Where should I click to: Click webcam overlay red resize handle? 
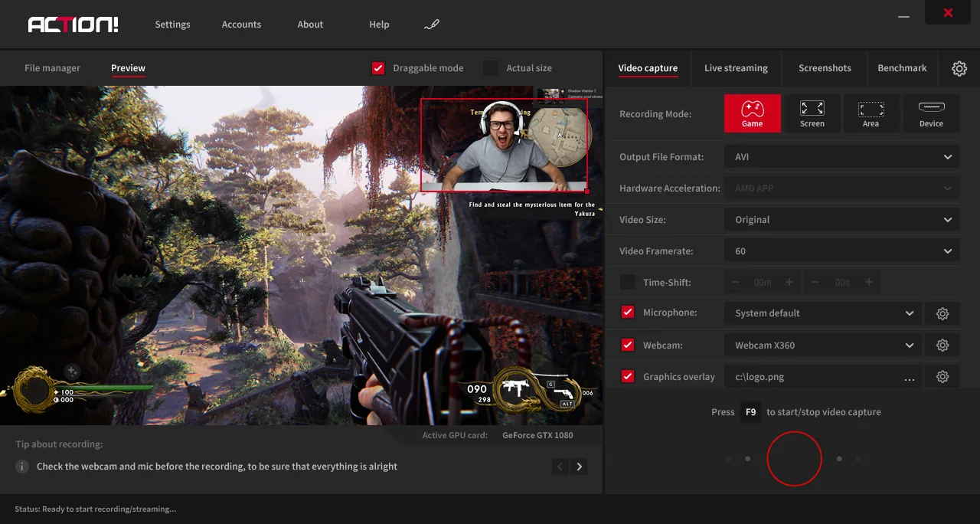[x=586, y=191]
